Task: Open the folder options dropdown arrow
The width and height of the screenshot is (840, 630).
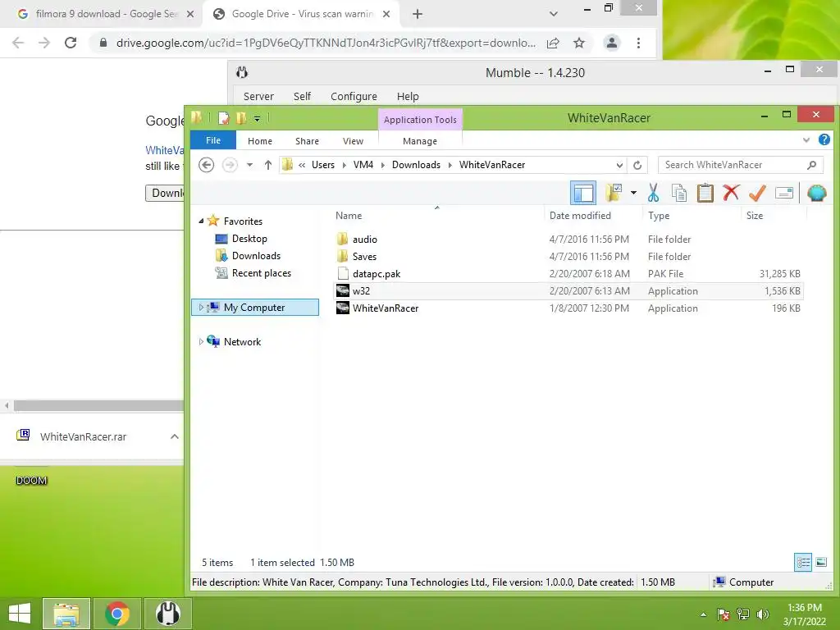Action: 633,193
